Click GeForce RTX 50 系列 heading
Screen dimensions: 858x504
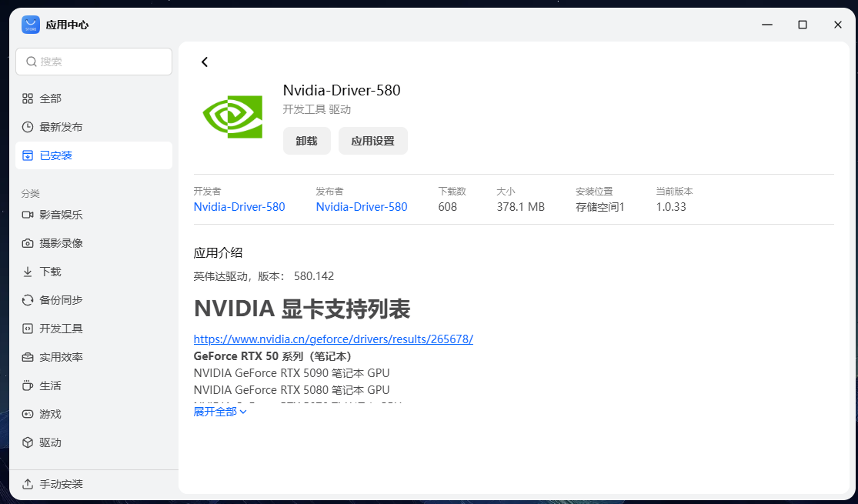[272, 356]
